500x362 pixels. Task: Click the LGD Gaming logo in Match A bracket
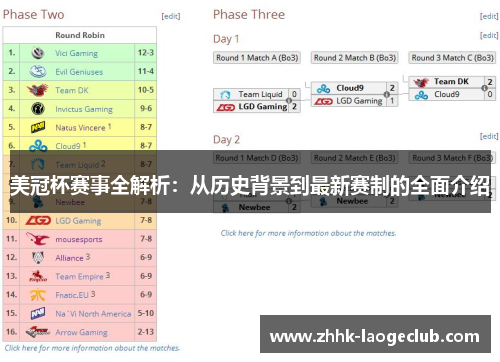click(x=225, y=107)
